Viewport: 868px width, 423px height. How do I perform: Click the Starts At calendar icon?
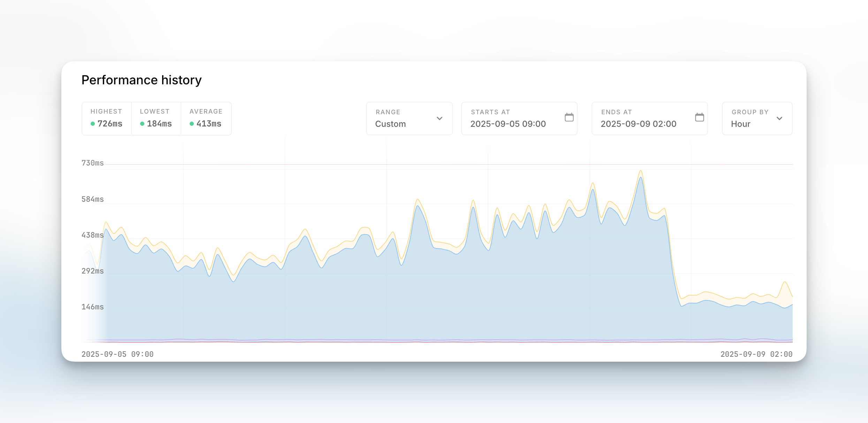click(569, 117)
